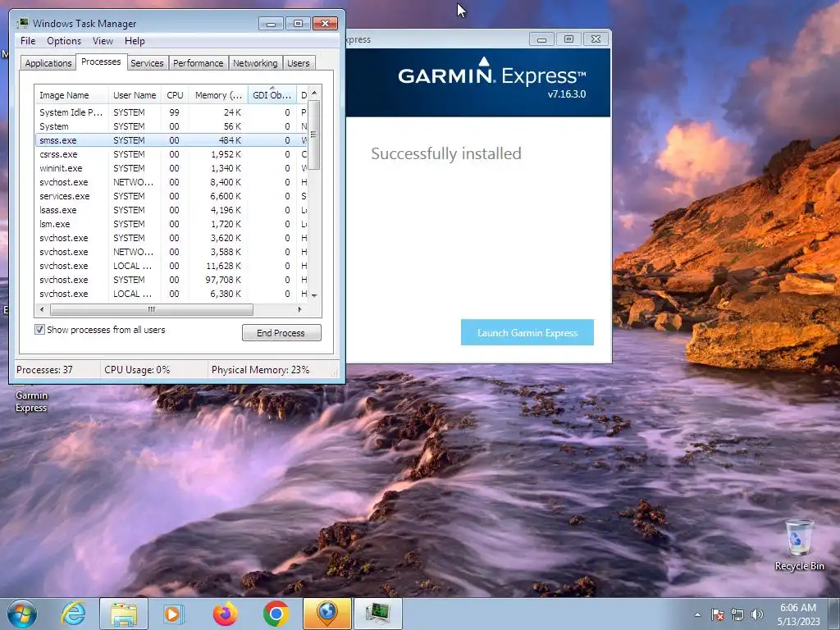Click Launch Garmin Express button

tap(527, 332)
